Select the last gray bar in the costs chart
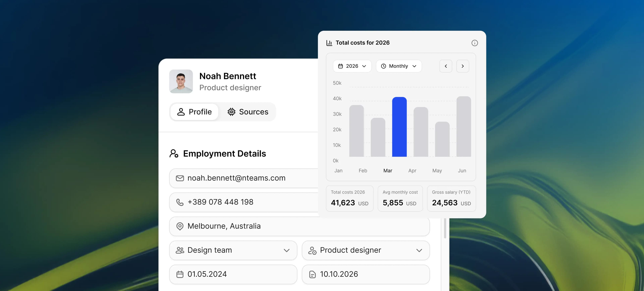The image size is (644, 291). 464,127
